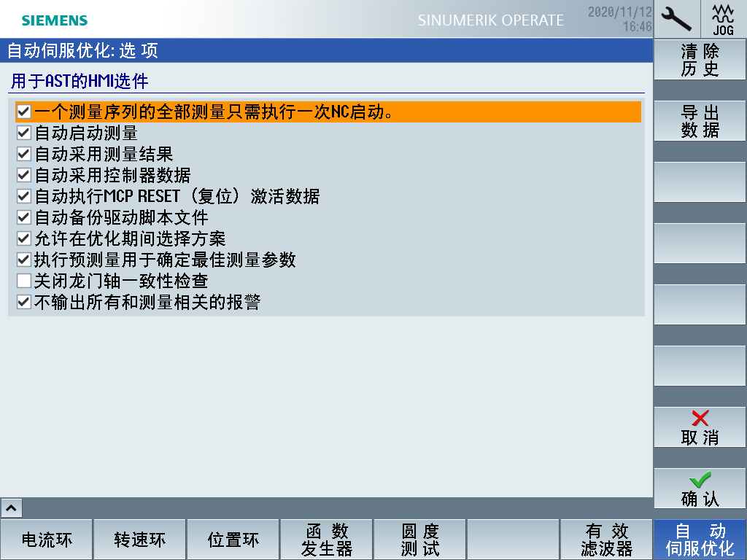Click the JOG mode icon
Screen dimensions: 747x560
coord(723,19)
